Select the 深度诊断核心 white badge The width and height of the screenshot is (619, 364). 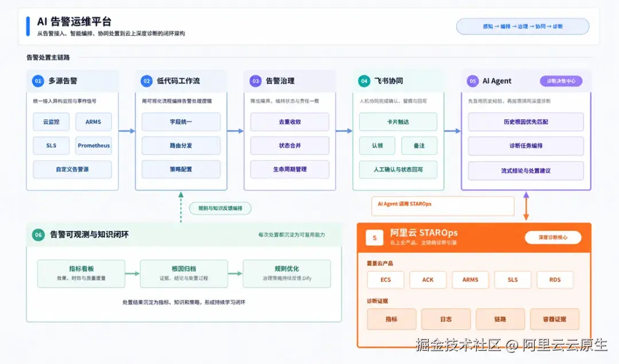tap(553, 237)
